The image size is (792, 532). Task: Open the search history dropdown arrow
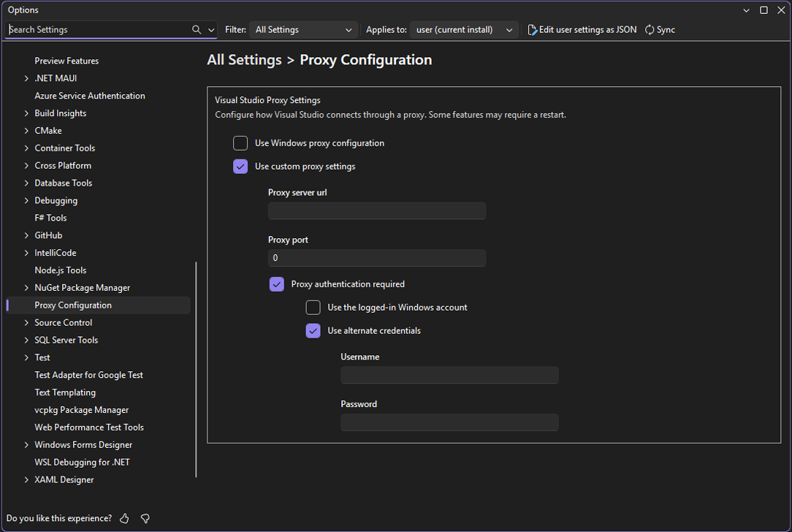pyautogui.click(x=211, y=30)
